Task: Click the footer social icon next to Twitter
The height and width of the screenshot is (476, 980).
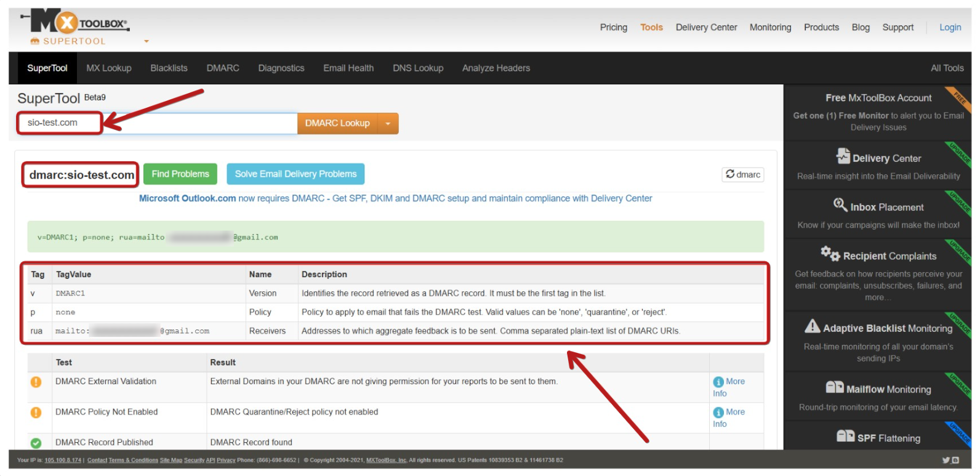Action: (955, 460)
